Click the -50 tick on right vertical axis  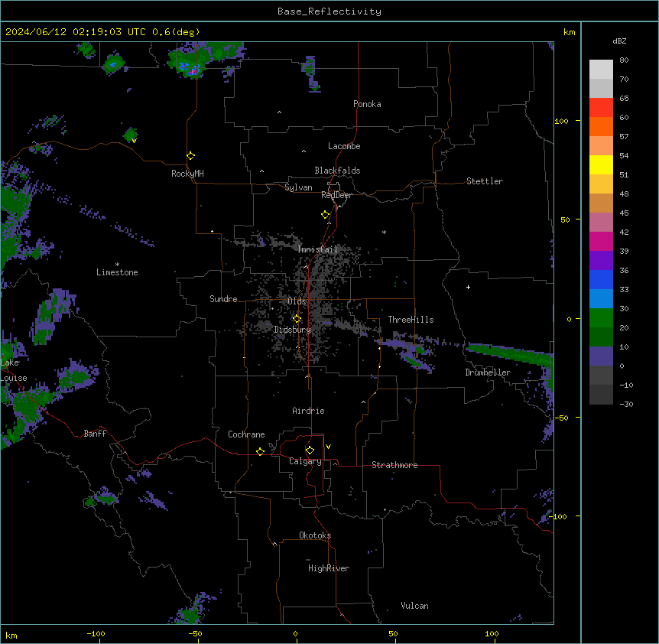tap(561, 418)
